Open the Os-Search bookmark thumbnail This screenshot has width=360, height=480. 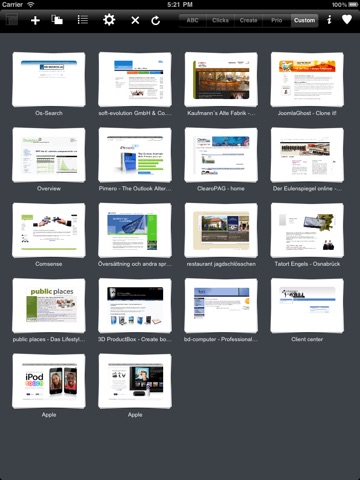coord(49,79)
